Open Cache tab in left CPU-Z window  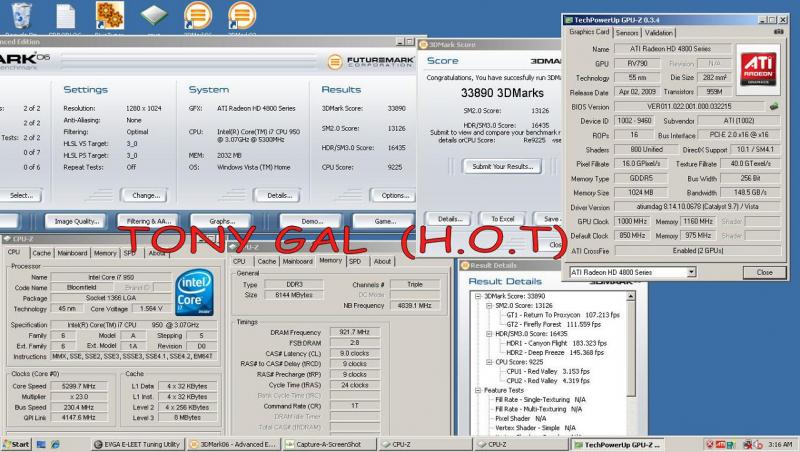[x=41, y=253]
